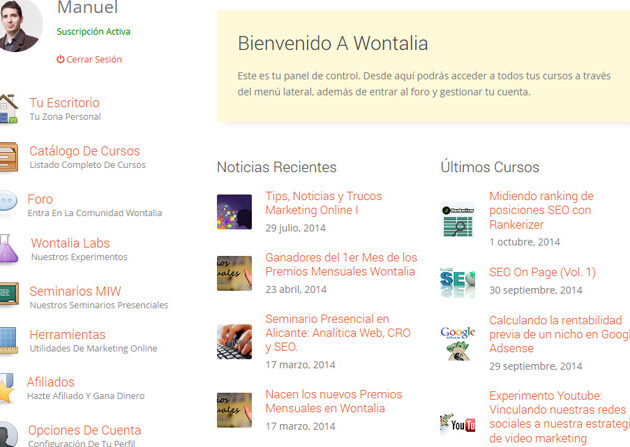Open Midiendo ranking de posiciones SEO course
The image size is (630, 447).
541,210
